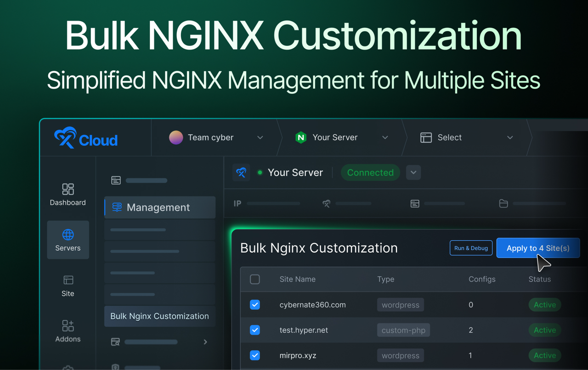Open the Your Server breadcrumb dropdown
The height and width of the screenshot is (370, 588).
[x=385, y=138]
